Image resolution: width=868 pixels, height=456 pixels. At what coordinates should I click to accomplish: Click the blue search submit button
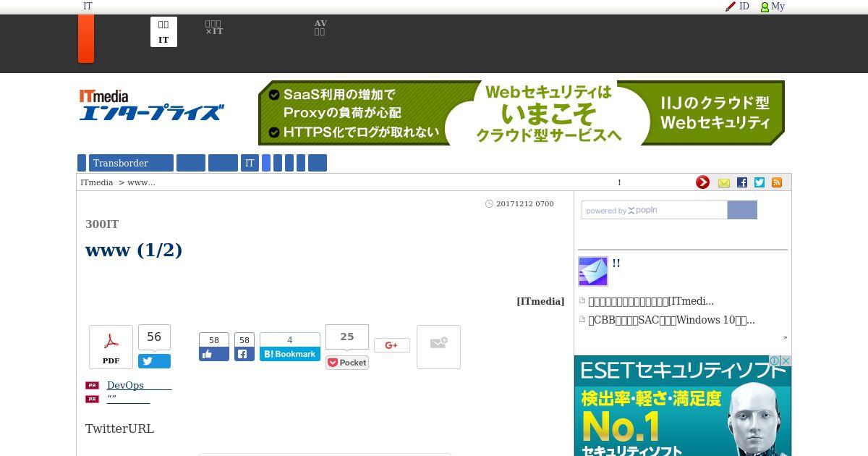coord(742,210)
